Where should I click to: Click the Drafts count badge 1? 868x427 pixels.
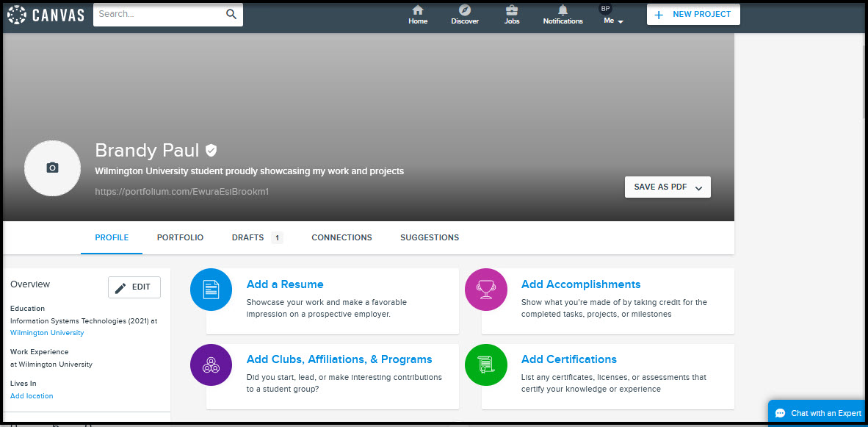click(278, 238)
